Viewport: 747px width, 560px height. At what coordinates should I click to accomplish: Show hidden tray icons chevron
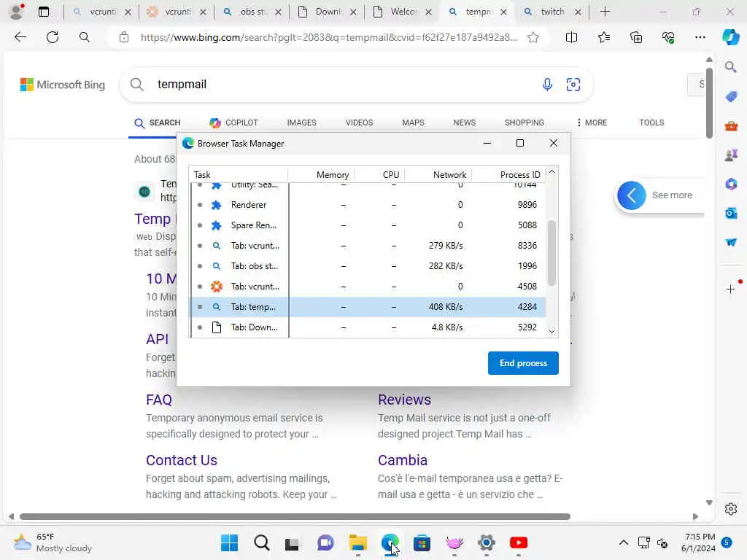(623, 542)
